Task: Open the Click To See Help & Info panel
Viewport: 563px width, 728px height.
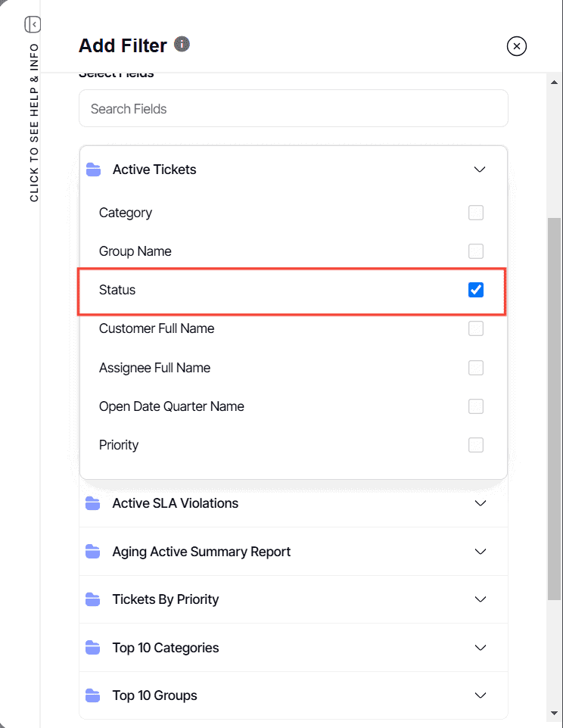Action: [34, 123]
